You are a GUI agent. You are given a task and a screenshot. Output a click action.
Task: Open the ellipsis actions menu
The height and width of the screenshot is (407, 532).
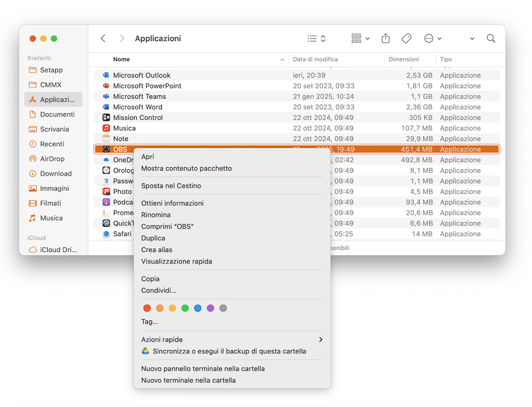[x=433, y=39]
